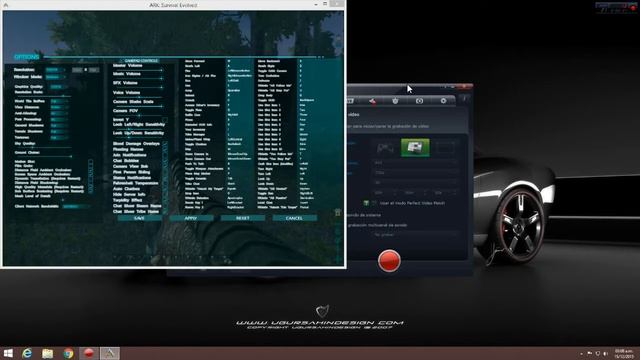Image resolution: width=640 pixels, height=360 pixels.
Task: Open the Client Network Bandwidth dropdown
Action: [75, 207]
